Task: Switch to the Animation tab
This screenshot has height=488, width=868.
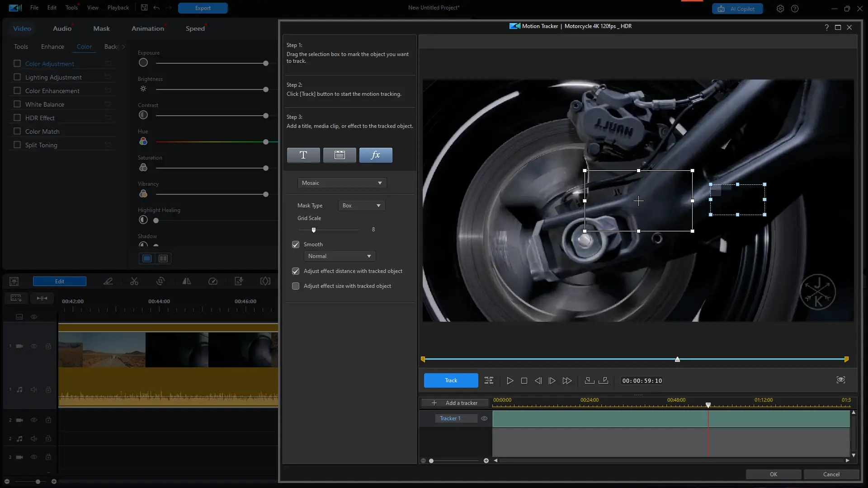Action: click(x=148, y=28)
